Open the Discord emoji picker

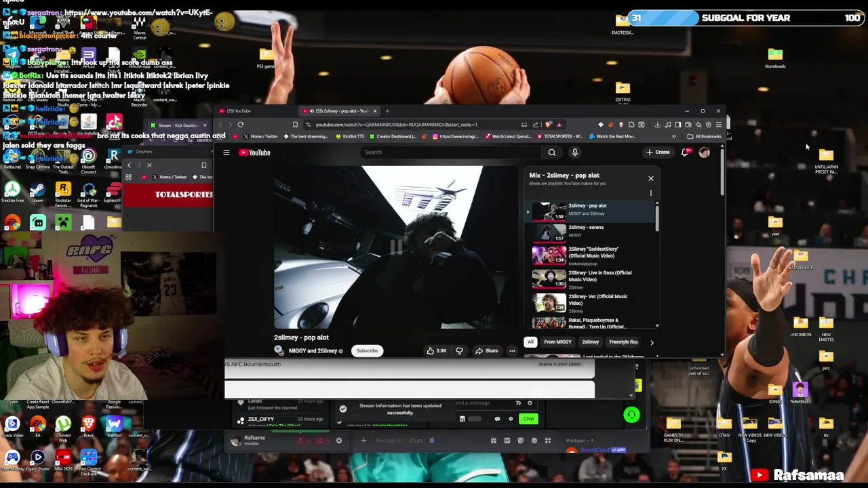click(x=534, y=441)
